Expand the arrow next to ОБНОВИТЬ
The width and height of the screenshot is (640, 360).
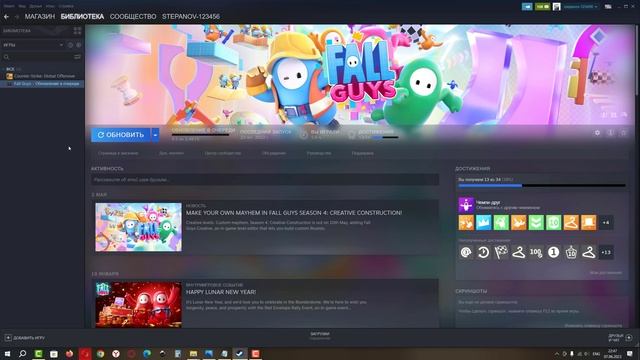[155, 135]
